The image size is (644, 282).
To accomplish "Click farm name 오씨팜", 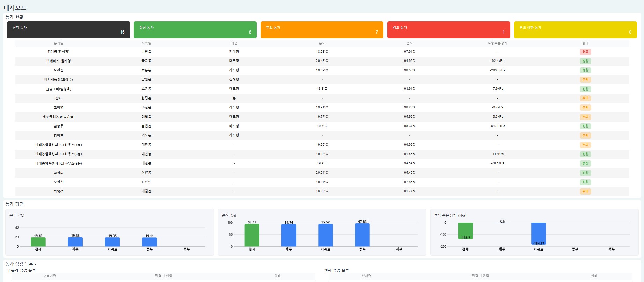I will (59, 70).
